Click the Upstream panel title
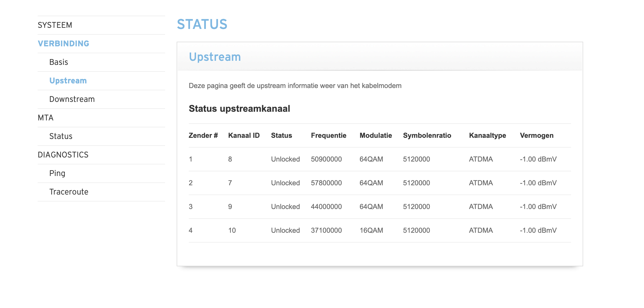Screen dimensions: 644x308 tap(215, 57)
